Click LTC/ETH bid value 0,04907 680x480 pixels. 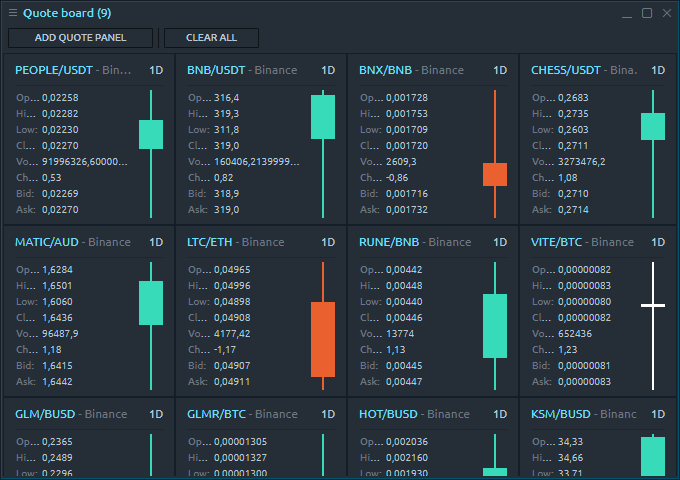232,366
